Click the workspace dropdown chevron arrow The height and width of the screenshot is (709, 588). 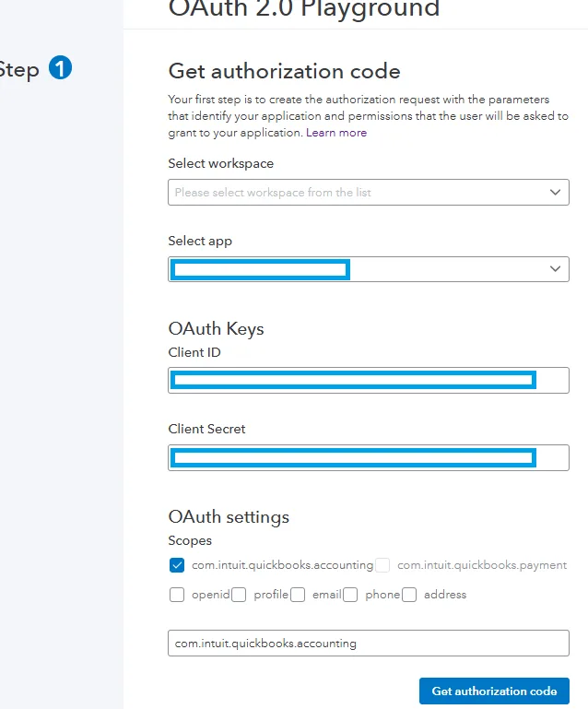(x=555, y=192)
